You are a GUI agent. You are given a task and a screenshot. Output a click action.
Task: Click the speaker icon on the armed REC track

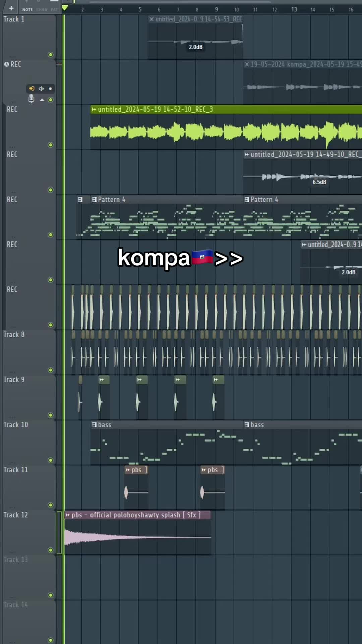pyautogui.click(x=41, y=89)
